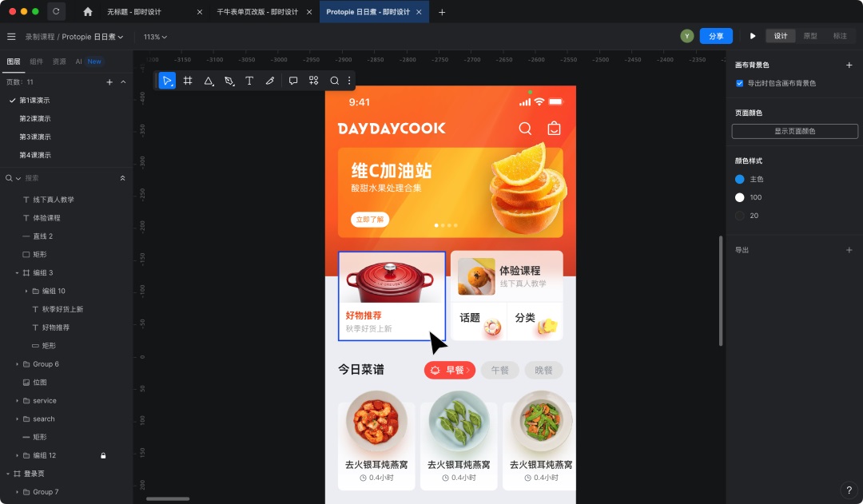The height and width of the screenshot is (504, 863).
Task: Select the Pencil drawing tool
Action: (272, 80)
